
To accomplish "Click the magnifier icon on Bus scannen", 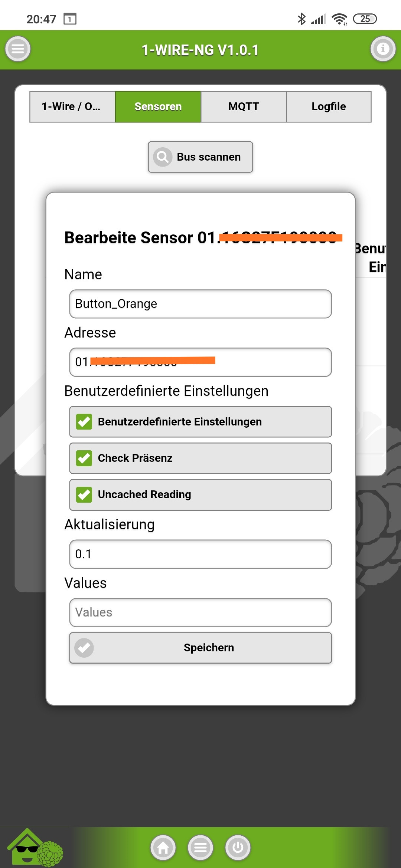I will (163, 157).
